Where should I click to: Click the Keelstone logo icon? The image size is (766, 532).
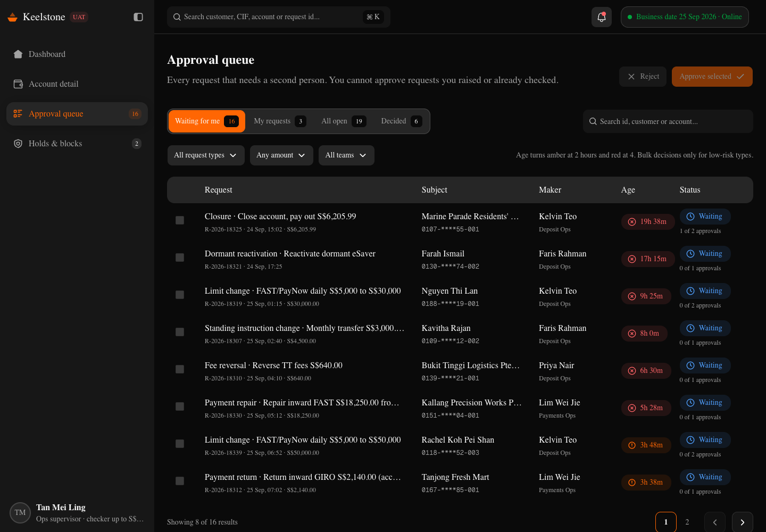click(x=12, y=17)
